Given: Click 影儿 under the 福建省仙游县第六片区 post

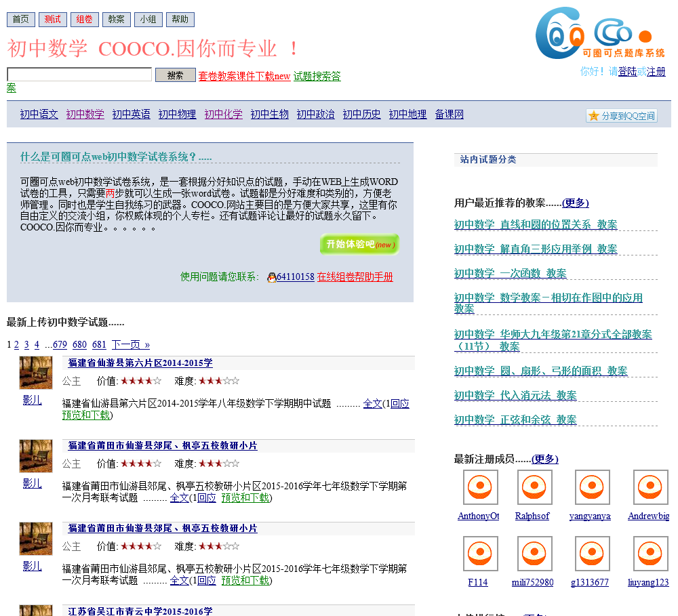Looking at the screenshot, I should click(33, 401).
